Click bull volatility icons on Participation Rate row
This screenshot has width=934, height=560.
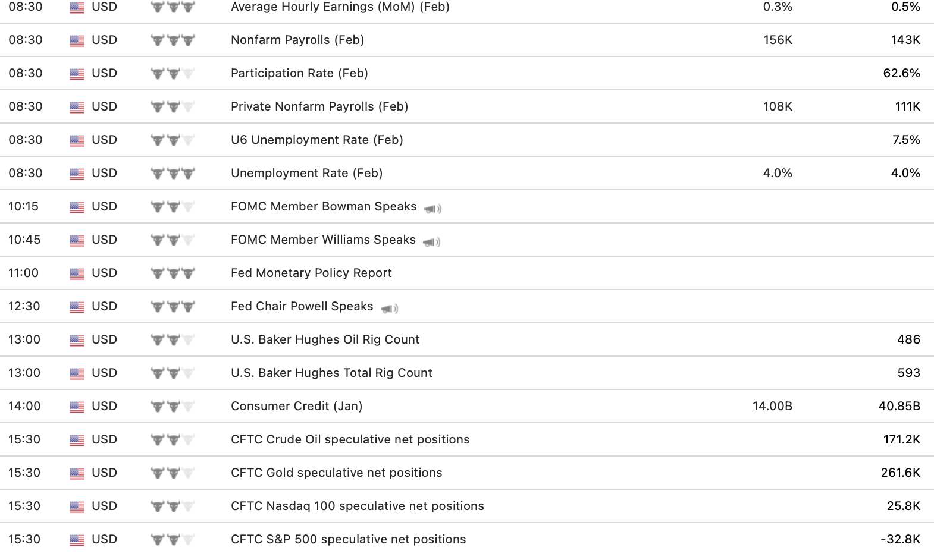[173, 74]
